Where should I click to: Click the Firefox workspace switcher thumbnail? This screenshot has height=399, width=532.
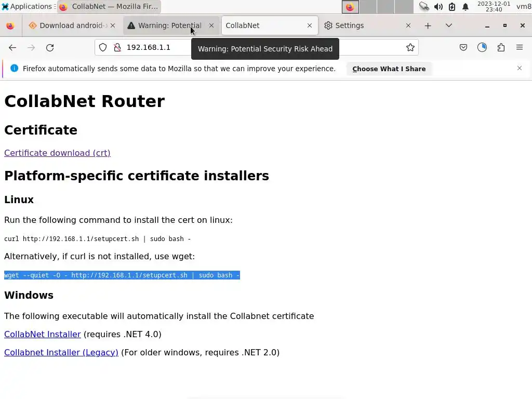click(x=350, y=6)
